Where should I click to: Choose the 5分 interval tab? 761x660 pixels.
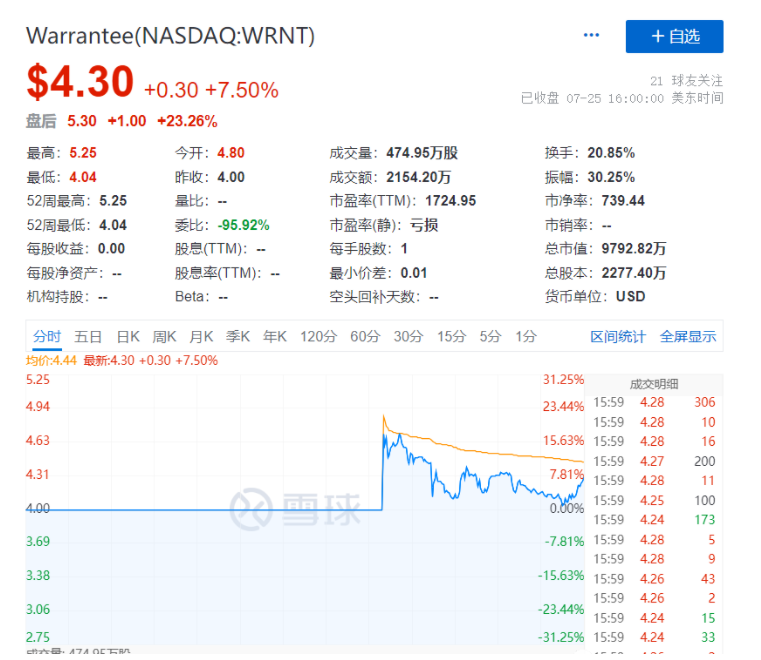[490, 336]
